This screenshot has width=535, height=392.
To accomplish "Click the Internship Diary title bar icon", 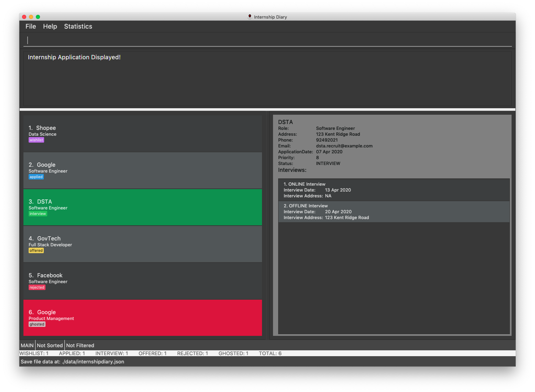I will point(250,17).
